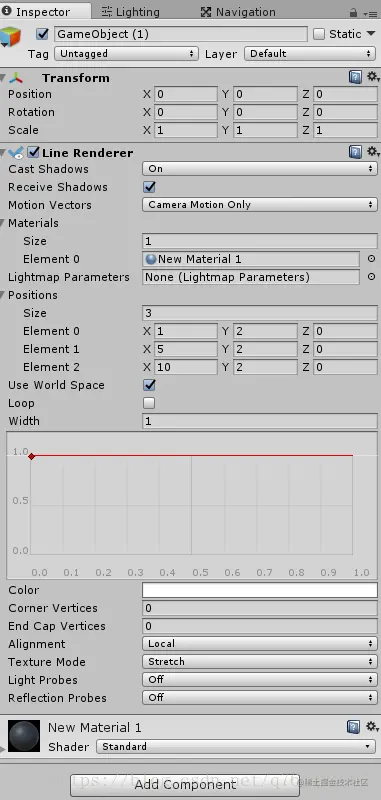This screenshot has width=381, height=800.
Task: Click the New Material 1 sphere preview
Action: pos(24,736)
